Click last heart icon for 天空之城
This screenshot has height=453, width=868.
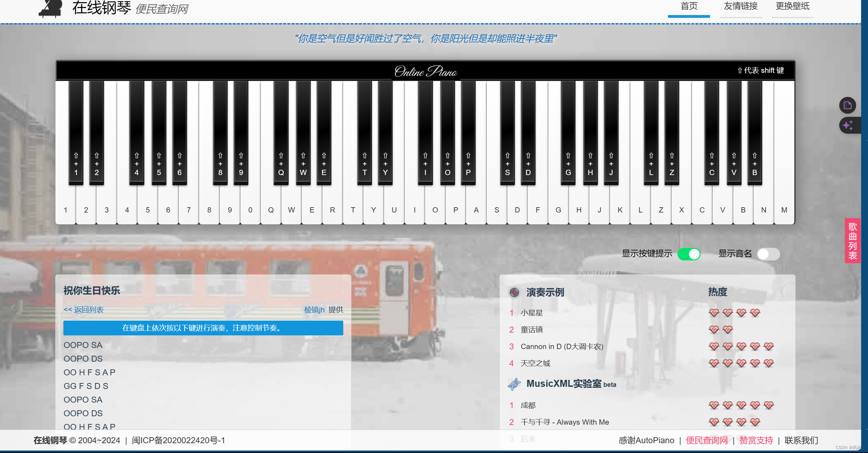[769, 363]
